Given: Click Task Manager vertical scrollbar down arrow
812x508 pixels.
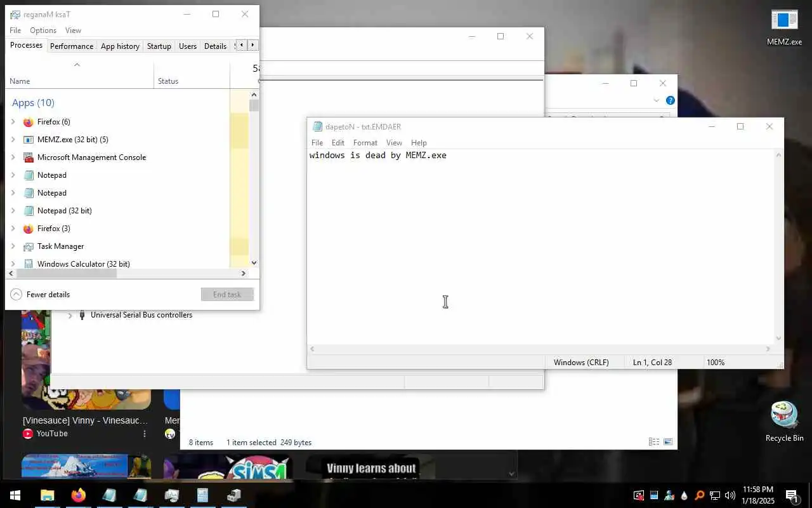Looking at the screenshot, I should 254,262.
